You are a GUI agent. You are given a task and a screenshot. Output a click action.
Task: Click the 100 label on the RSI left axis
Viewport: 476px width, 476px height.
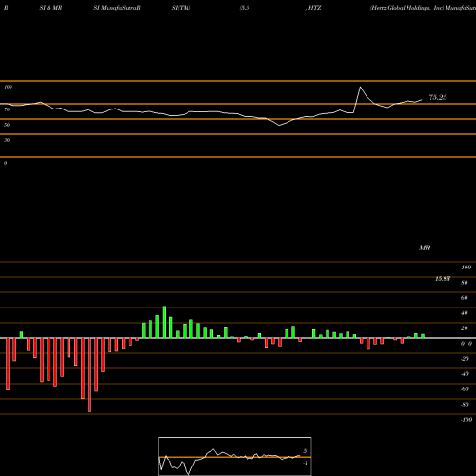pos(9,87)
